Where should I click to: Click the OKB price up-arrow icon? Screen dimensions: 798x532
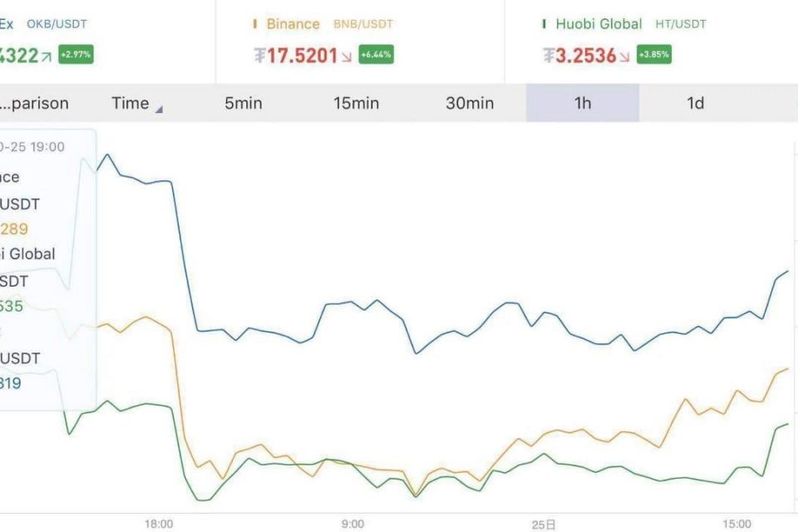47,57
